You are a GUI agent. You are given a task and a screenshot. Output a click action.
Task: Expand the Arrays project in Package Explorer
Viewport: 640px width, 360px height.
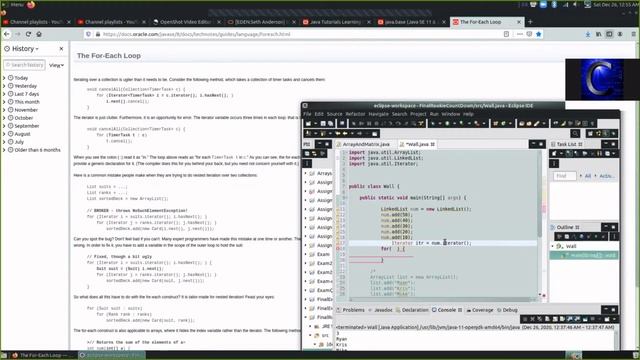pyautogui.click(x=305, y=173)
